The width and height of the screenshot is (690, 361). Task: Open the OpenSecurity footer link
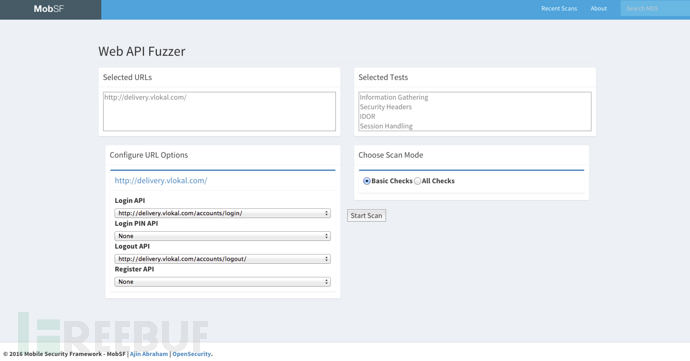191,354
